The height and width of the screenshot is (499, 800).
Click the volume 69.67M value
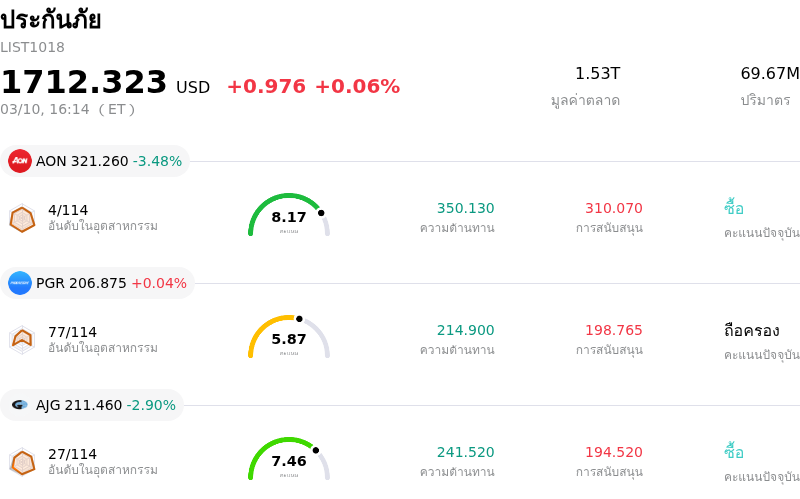point(769,74)
